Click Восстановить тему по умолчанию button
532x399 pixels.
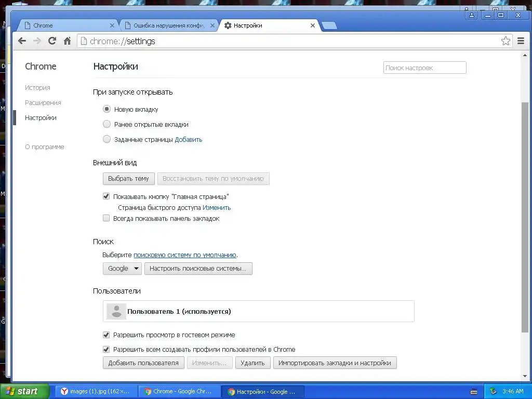(x=213, y=179)
